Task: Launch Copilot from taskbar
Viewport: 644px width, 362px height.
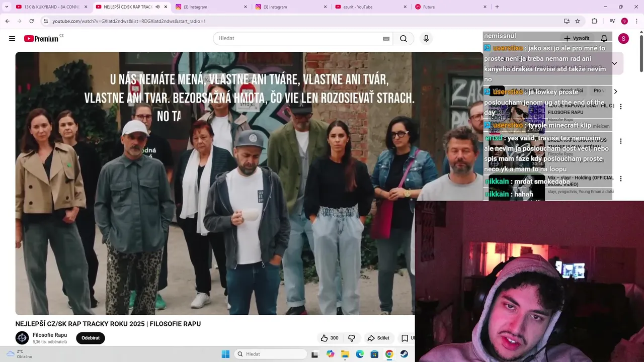Action: [330, 354]
